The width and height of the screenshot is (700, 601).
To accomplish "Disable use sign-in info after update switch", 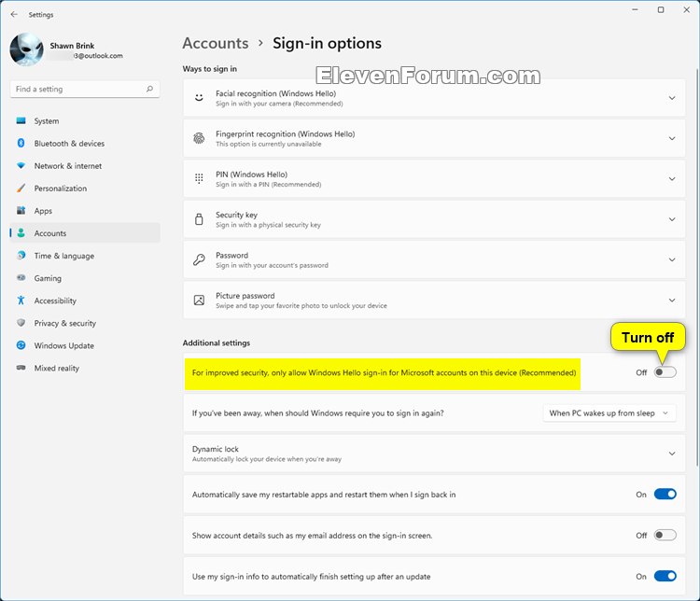I will 665,576.
